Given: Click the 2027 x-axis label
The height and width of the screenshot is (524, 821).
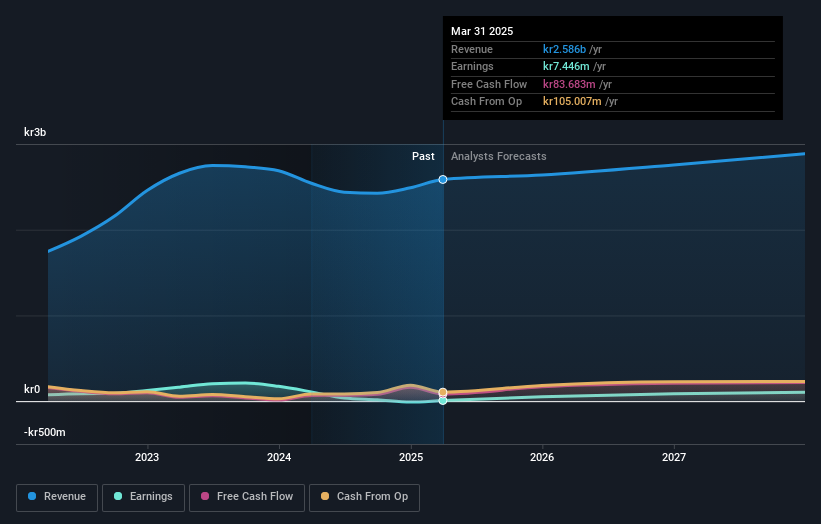Looking at the screenshot, I should pyautogui.click(x=674, y=457).
